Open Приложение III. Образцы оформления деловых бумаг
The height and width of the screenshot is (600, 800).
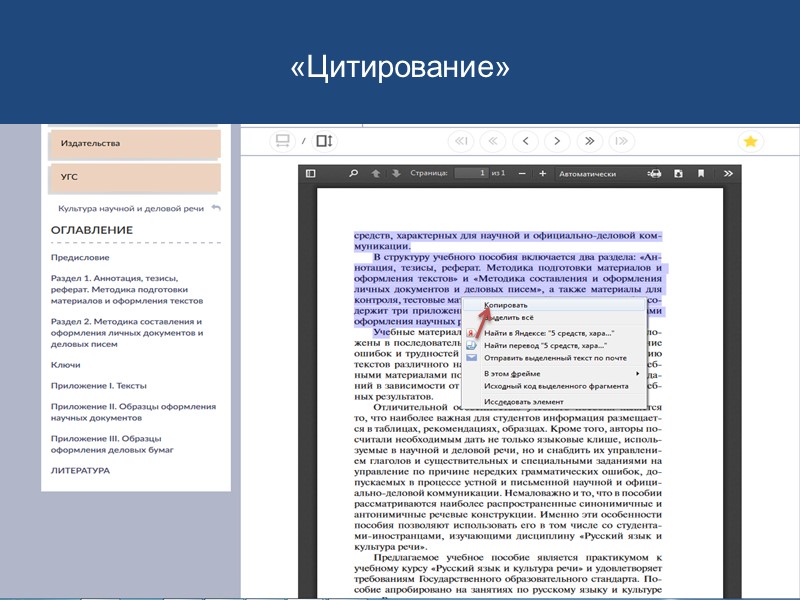pos(112,444)
